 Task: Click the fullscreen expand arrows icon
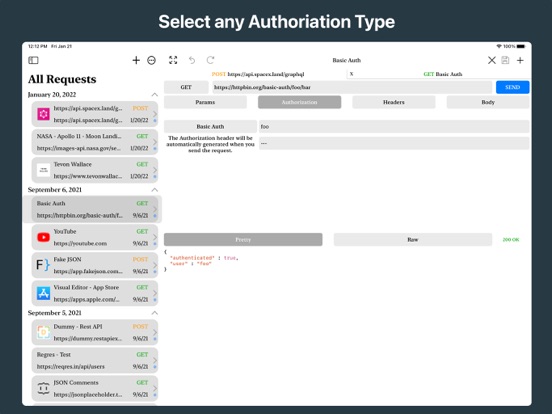[x=173, y=60]
